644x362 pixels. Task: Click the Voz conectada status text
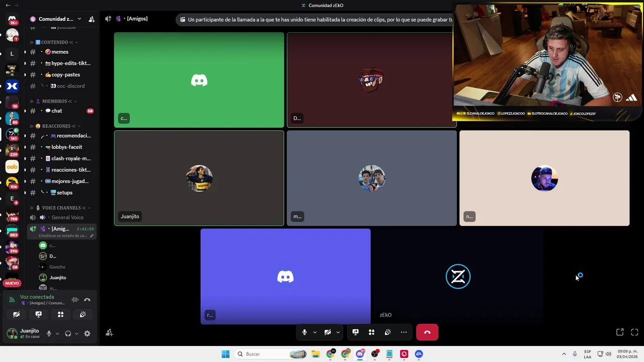click(37, 297)
